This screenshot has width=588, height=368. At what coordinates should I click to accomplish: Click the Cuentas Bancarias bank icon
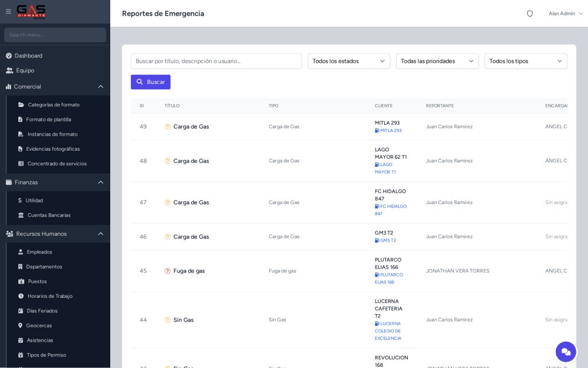[21, 215]
